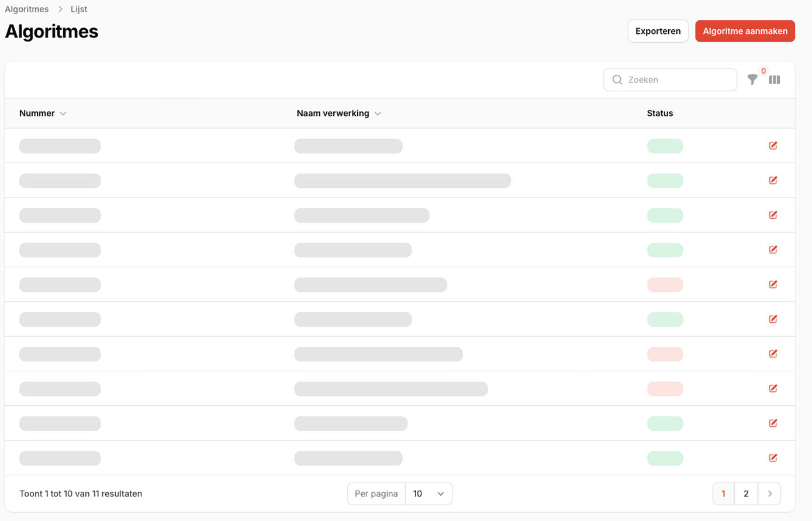The image size is (812, 521).
Task: Click the Lijst breadcrumb item
Action: [79, 9]
